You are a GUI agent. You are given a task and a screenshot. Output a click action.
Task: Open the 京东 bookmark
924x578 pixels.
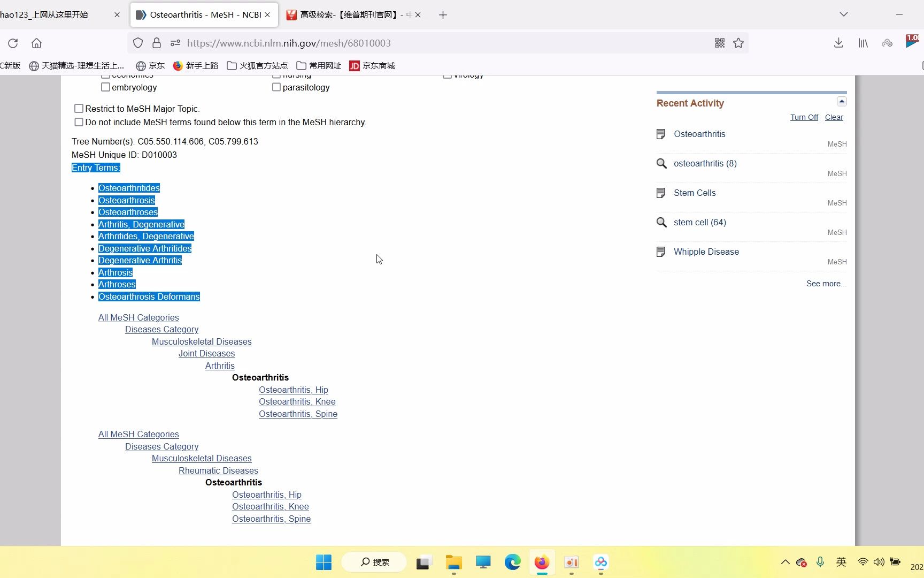pos(150,66)
